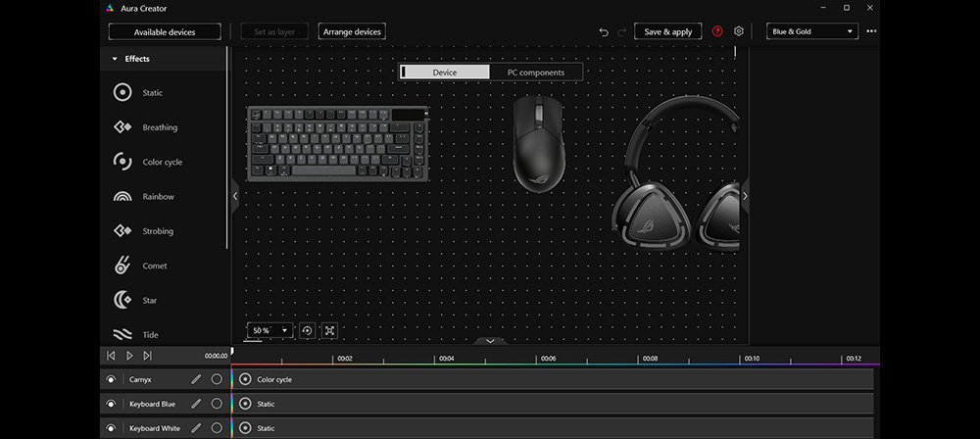Skip to next frame in timeline
This screenshot has height=439, width=980.
point(148,355)
